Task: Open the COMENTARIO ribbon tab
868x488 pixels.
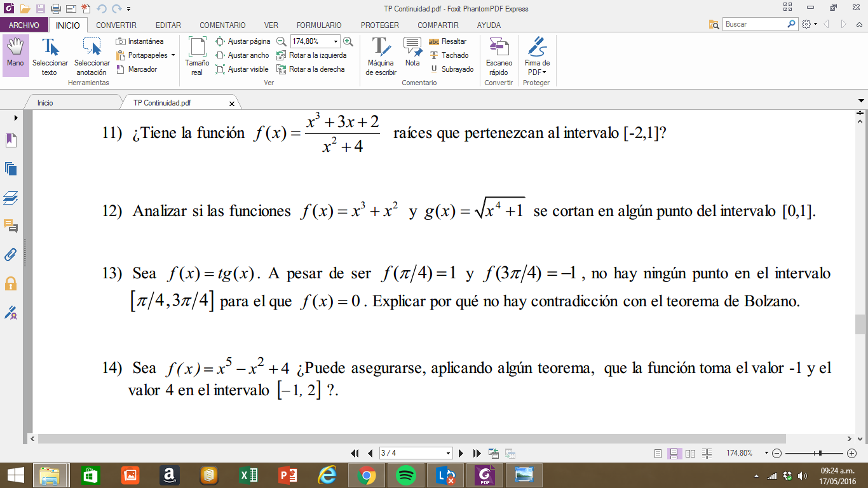Action: (222, 25)
